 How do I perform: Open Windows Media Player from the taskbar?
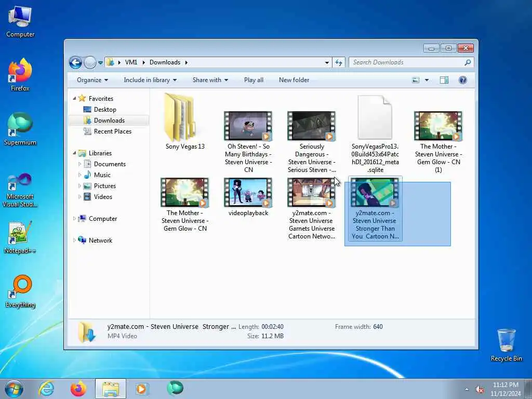(x=141, y=389)
